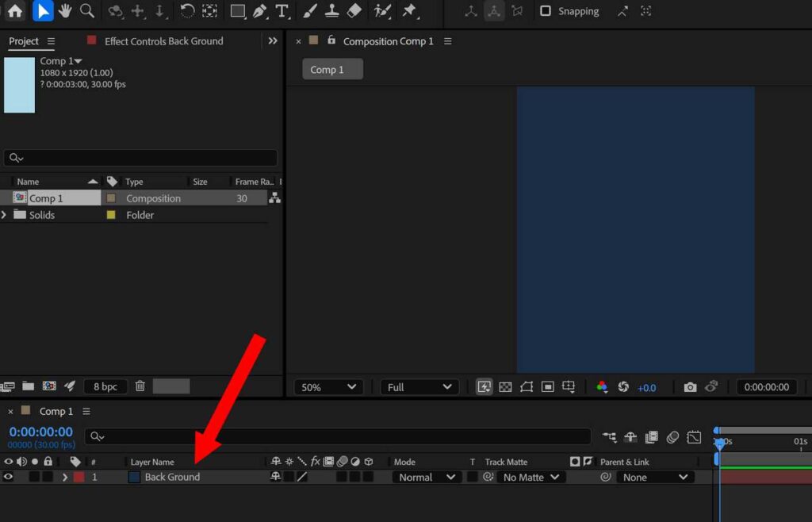The width and height of the screenshot is (812, 522).
Task: Select the Rectangle shape tool
Action: tap(238, 11)
